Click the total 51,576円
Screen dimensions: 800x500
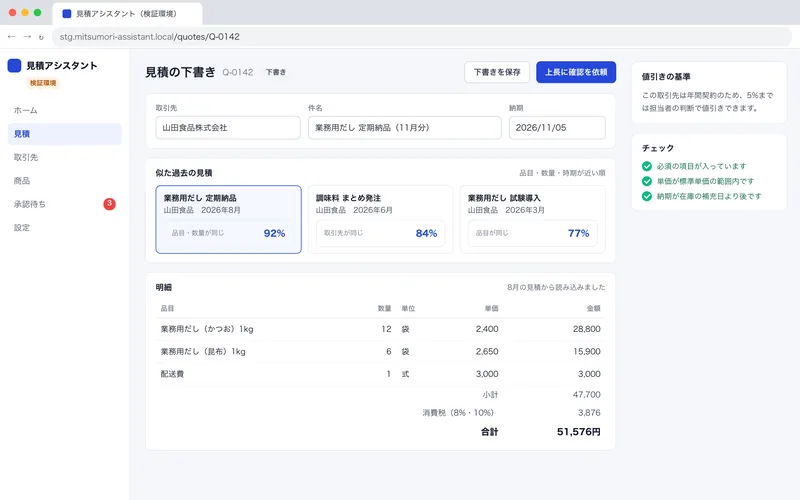tap(579, 432)
